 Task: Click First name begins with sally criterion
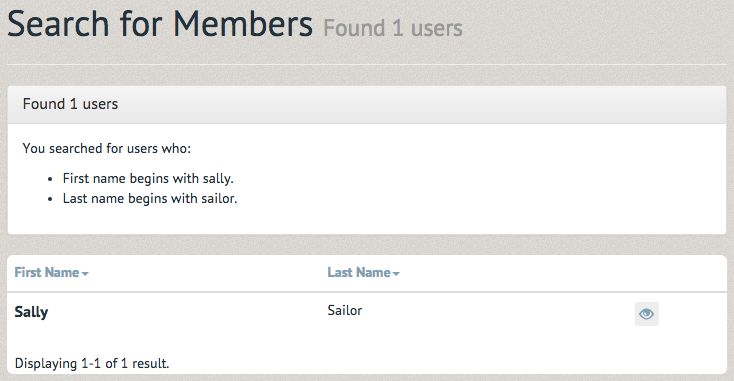[x=148, y=178]
